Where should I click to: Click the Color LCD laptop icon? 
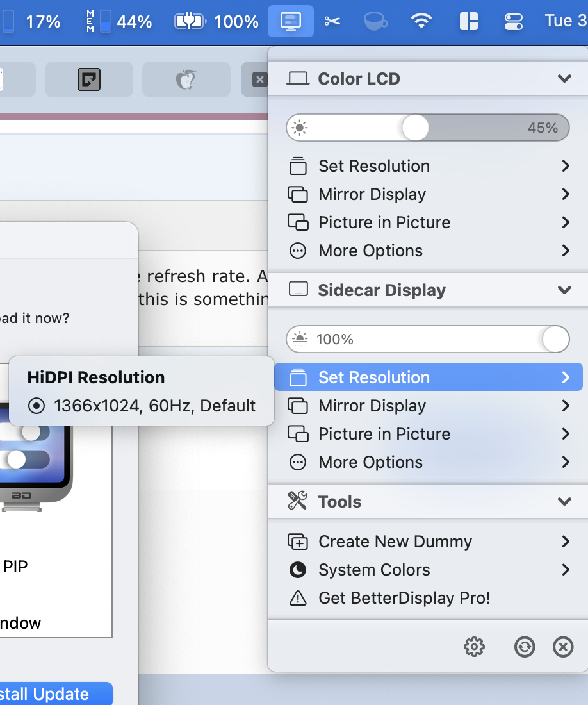pyautogui.click(x=298, y=79)
